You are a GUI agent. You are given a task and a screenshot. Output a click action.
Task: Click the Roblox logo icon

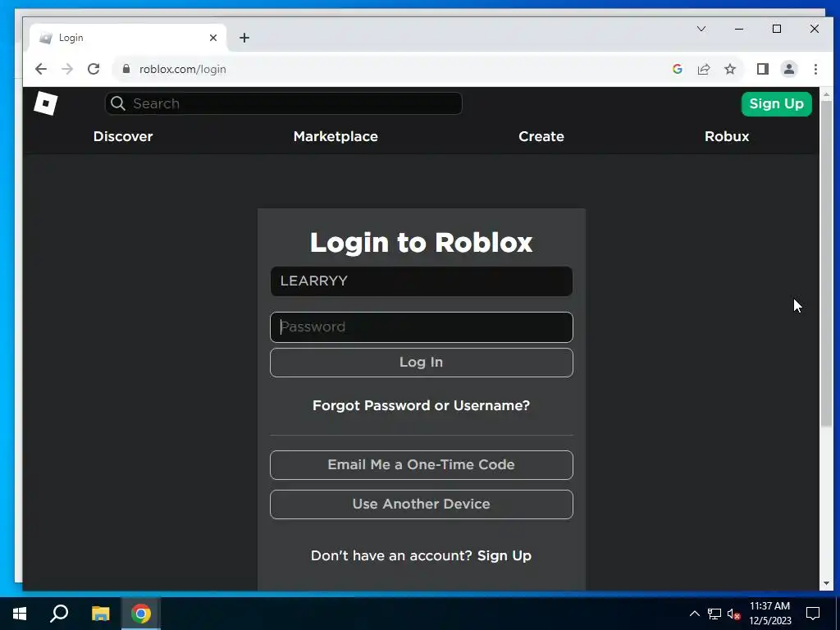coord(46,103)
